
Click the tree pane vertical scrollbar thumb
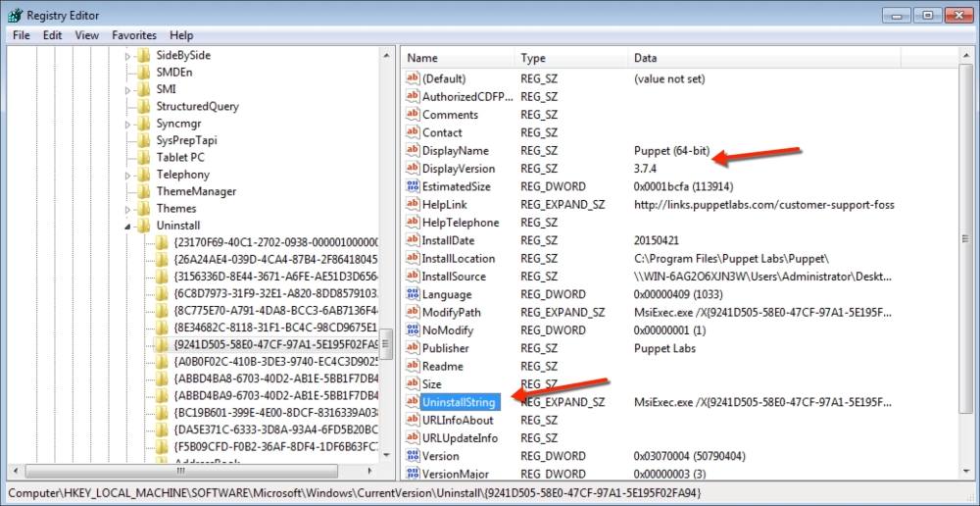click(387, 343)
